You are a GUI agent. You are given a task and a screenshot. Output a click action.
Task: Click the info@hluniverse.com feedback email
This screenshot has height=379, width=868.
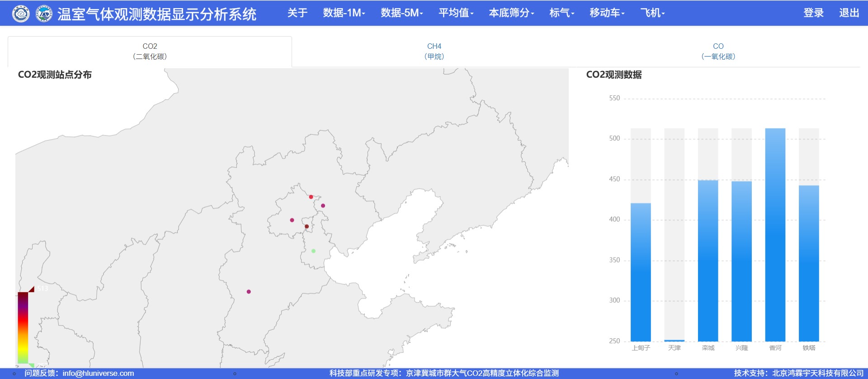pos(98,373)
